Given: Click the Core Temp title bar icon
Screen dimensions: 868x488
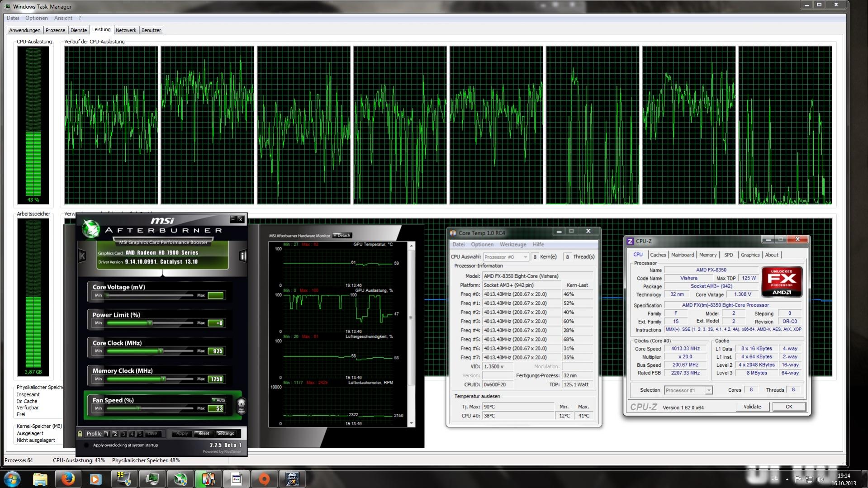Looking at the screenshot, I should tap(453, 233).
